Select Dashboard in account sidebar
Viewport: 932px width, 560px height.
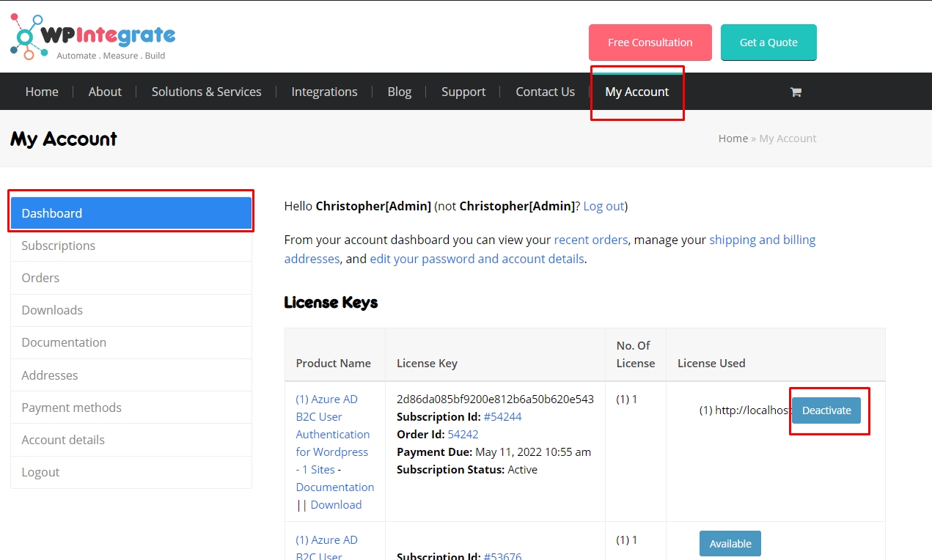(x=131, y=213)
